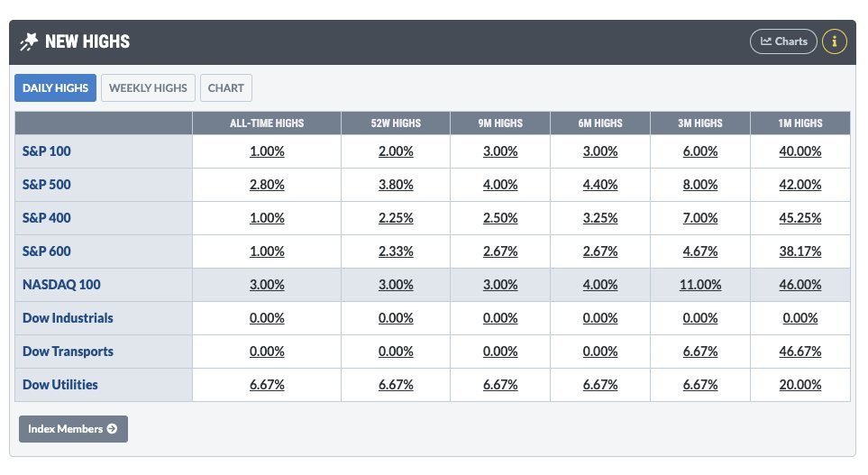Viewport: 868px width, 475px height.
Task: Open the S&P 500 index link
Action: [47, 185]
